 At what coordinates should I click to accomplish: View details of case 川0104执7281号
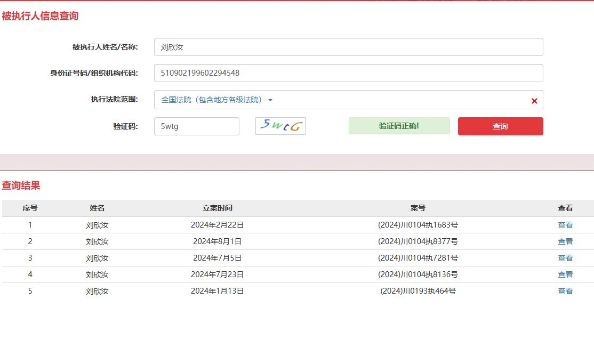tap(565, 258)
